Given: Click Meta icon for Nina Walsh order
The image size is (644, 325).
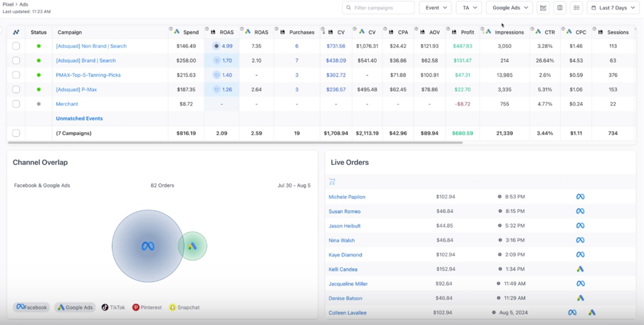Looking at the screenshot, I should 580,240.
